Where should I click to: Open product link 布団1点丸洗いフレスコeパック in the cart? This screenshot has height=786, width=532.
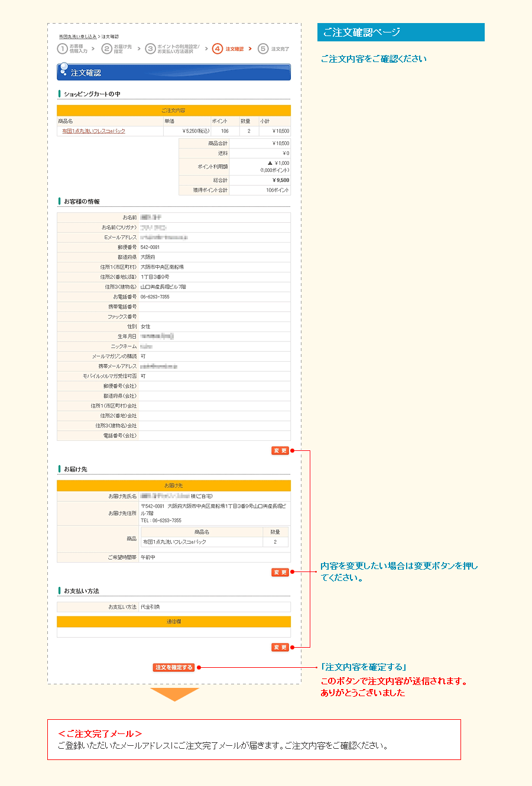pyautogui.click(x=93, y=131)
